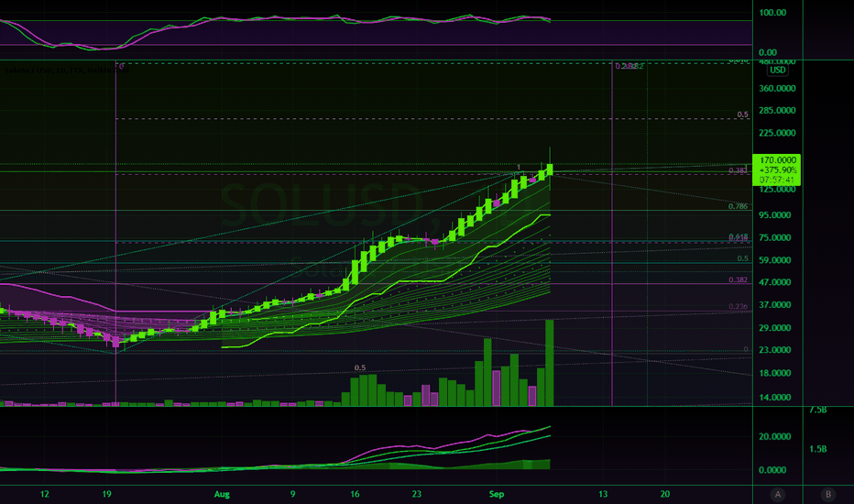854x504 pixels.
Task: Click the 29.0000 price axis label
Action: [x=775, y=328]
